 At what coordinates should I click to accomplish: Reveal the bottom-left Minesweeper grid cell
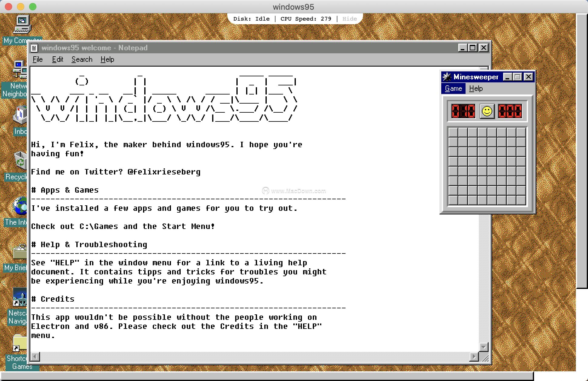pyautogui.click(x=453, y=200)
